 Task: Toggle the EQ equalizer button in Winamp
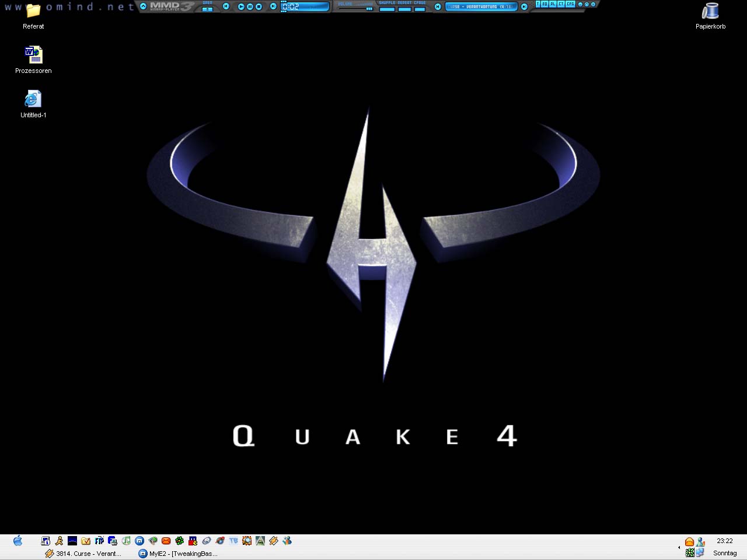point(544,3)
